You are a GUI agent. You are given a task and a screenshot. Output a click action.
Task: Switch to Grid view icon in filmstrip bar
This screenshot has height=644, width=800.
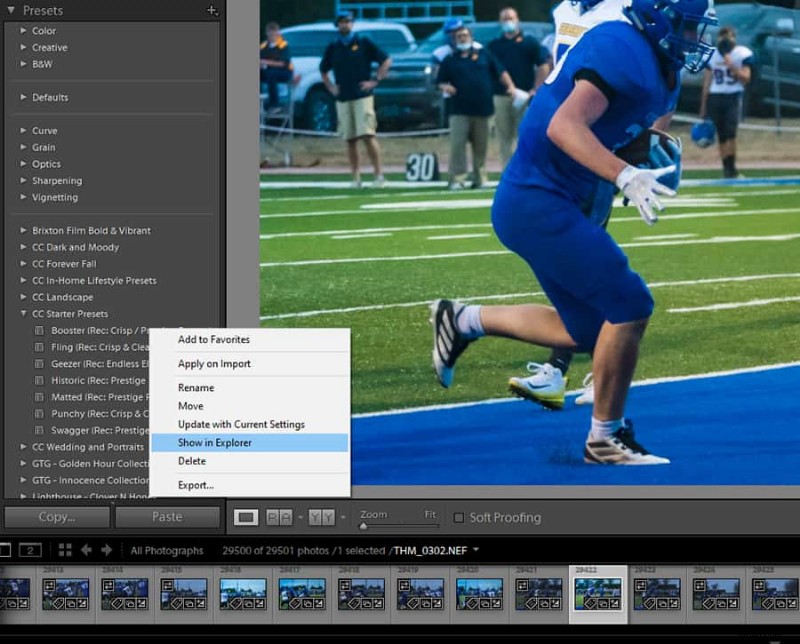(x=65, y=550)
